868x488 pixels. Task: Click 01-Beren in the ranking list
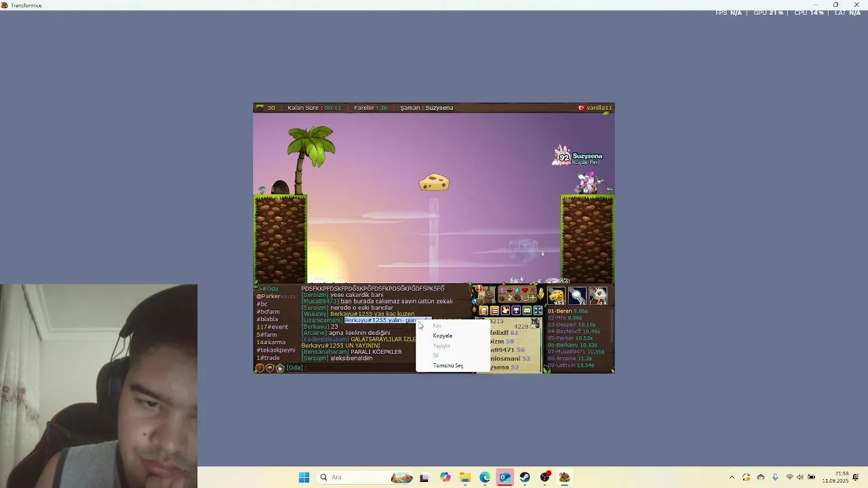click(568, 311)
